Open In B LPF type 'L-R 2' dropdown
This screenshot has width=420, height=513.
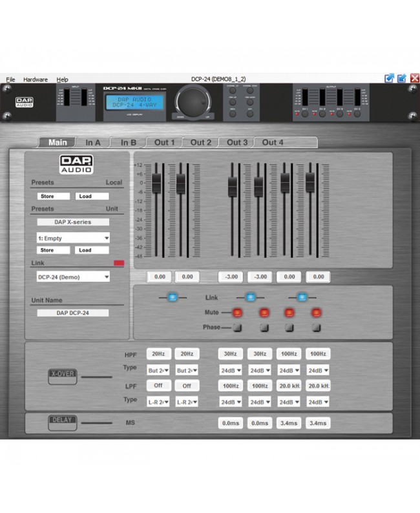[x=187, y=402]
